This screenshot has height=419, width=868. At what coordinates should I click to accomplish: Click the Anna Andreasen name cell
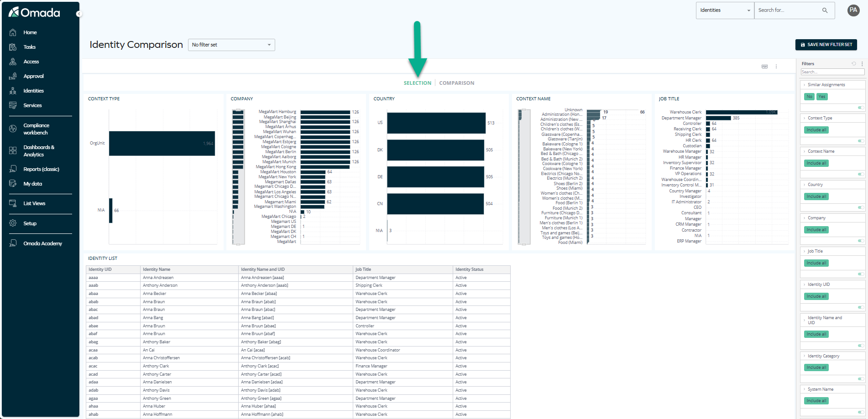pos(189,278)
